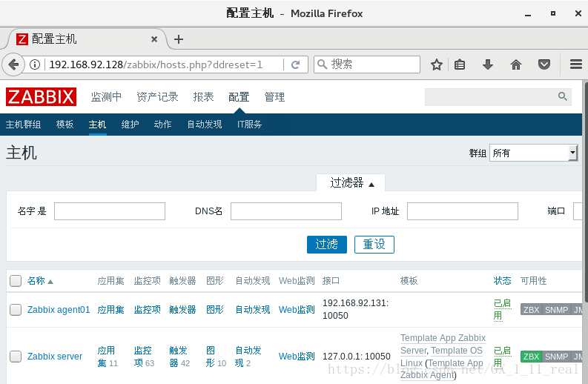Viewport: 588px width, 384px height.
Task: Open the 群组 dropdown showing 所有
Action: point(533,153)
